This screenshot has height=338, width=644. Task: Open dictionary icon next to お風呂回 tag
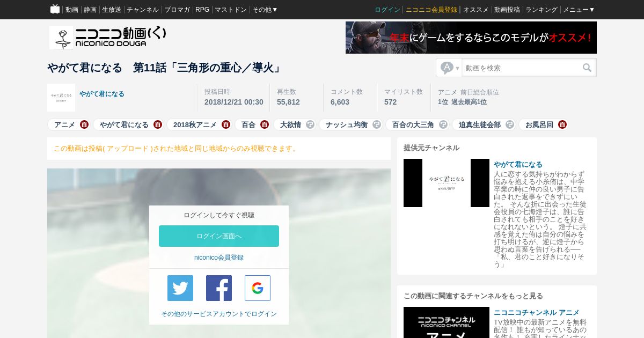[x=562, y=124]
